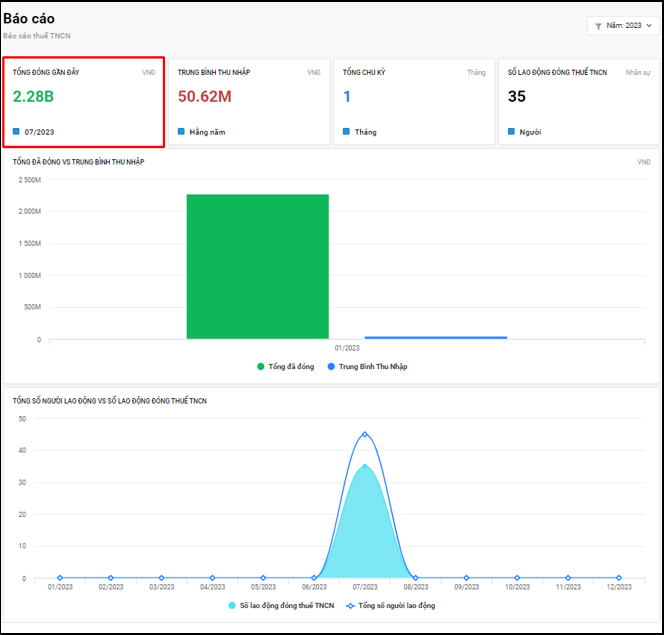Screen dimensions: 664x635
Task: Click the 06/2023 data point on line chart
Action: coord(314,578)
